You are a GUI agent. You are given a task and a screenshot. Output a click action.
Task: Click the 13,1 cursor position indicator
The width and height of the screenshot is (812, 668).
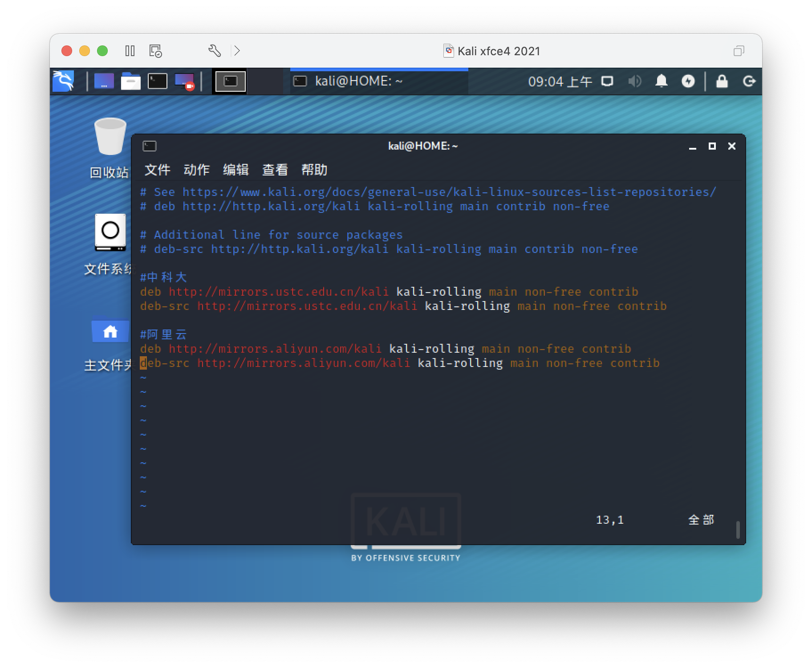610,520
